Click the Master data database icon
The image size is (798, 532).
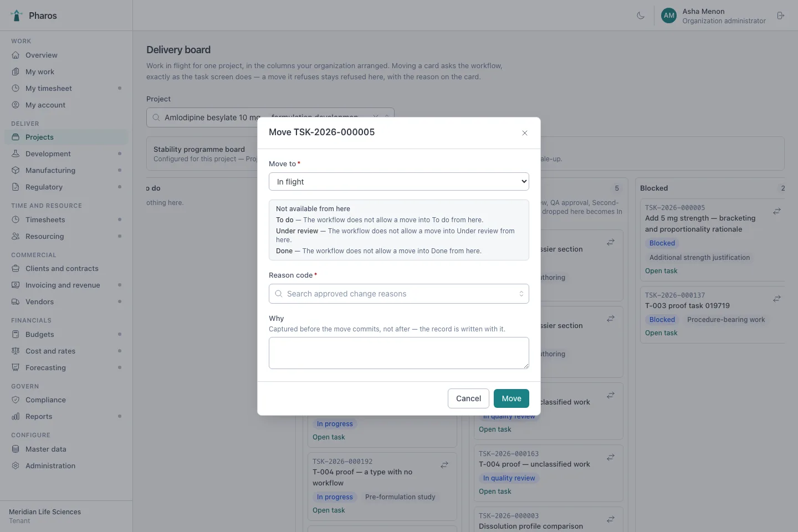coord(16,449)
